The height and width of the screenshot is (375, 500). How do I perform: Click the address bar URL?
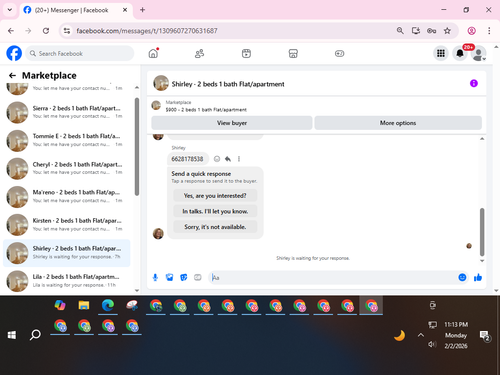[147, 31]
